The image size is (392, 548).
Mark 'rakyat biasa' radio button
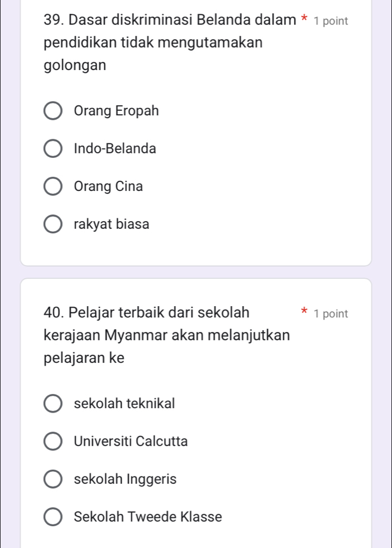point(53,225)
